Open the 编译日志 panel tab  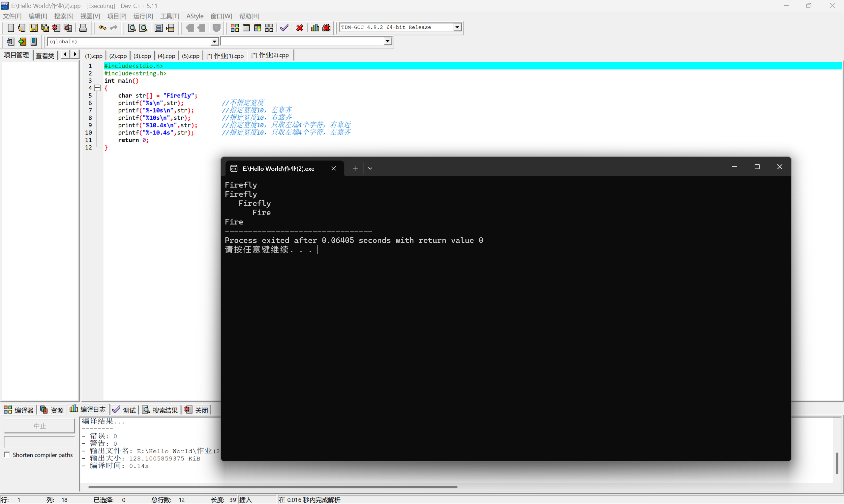(88, 410)
